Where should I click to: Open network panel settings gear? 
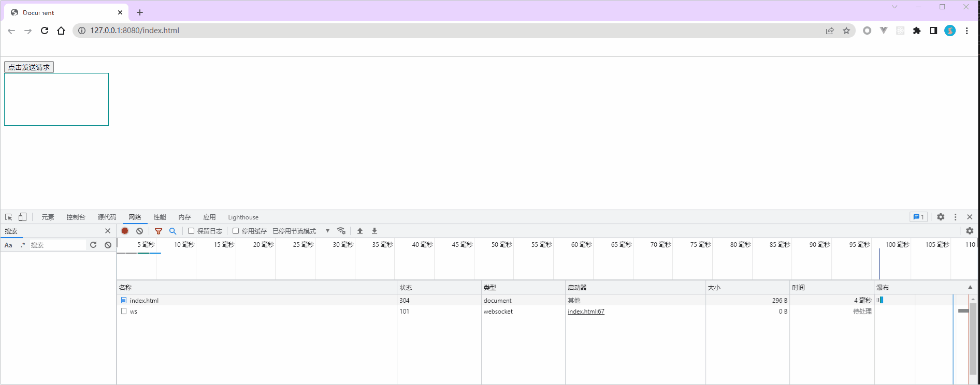click(x=970, y=231)
